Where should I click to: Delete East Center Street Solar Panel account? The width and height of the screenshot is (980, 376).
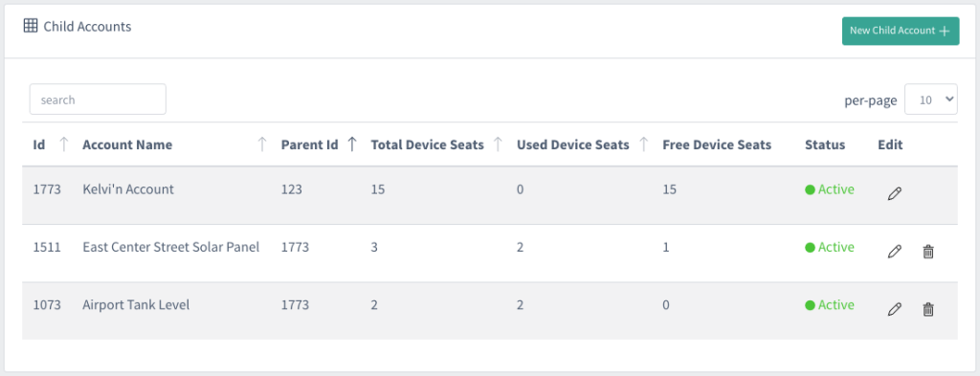pos(928,252)
